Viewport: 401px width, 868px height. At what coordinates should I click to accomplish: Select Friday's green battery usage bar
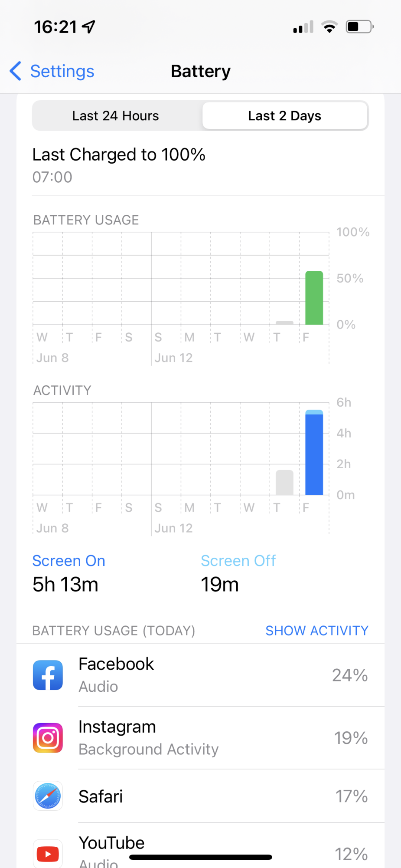pyautogui.click(x=314, y=298)
